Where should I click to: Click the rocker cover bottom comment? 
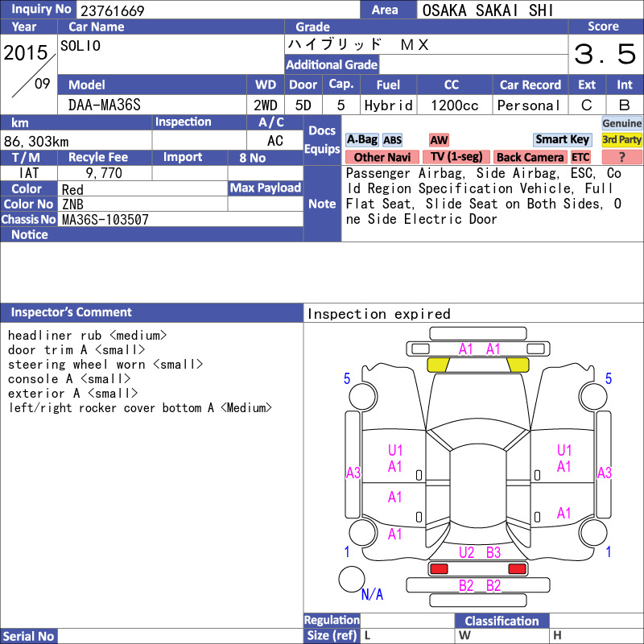pos(140,408)
